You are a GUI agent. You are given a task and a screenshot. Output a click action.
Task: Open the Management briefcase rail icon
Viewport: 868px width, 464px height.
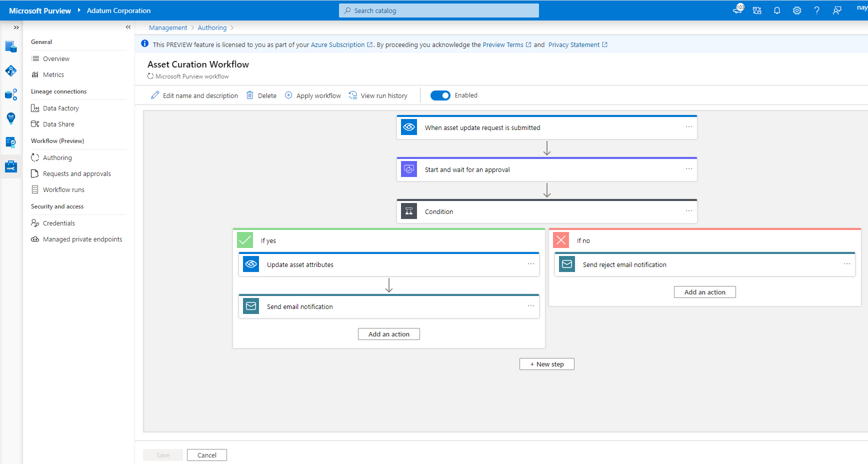[11, 166]
